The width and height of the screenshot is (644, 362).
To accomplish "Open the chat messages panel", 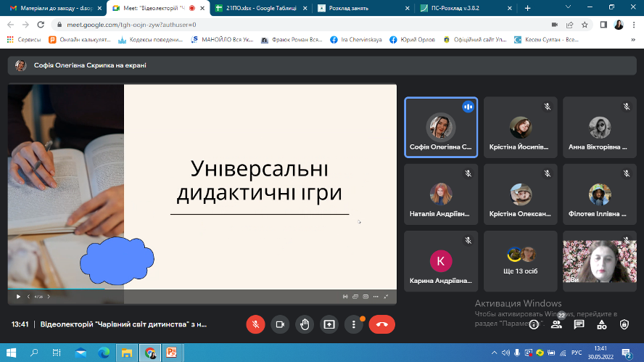I will point(579,324).
